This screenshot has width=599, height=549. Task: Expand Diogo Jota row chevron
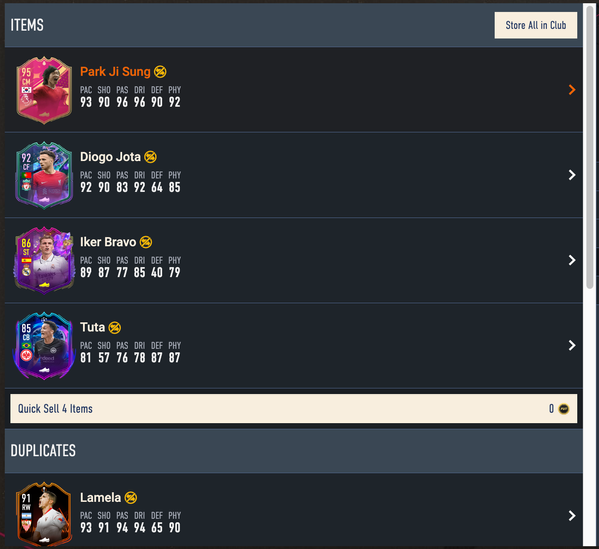572,175
